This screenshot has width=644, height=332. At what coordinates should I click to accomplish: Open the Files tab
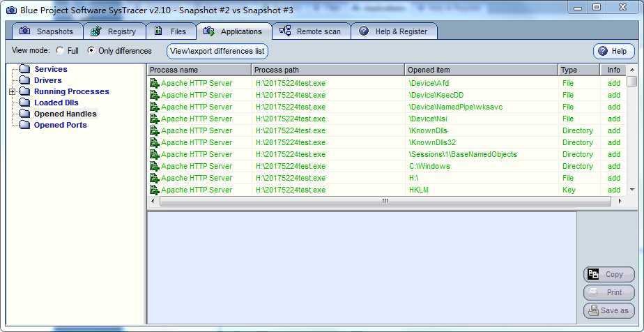click(x=171, y=31)
